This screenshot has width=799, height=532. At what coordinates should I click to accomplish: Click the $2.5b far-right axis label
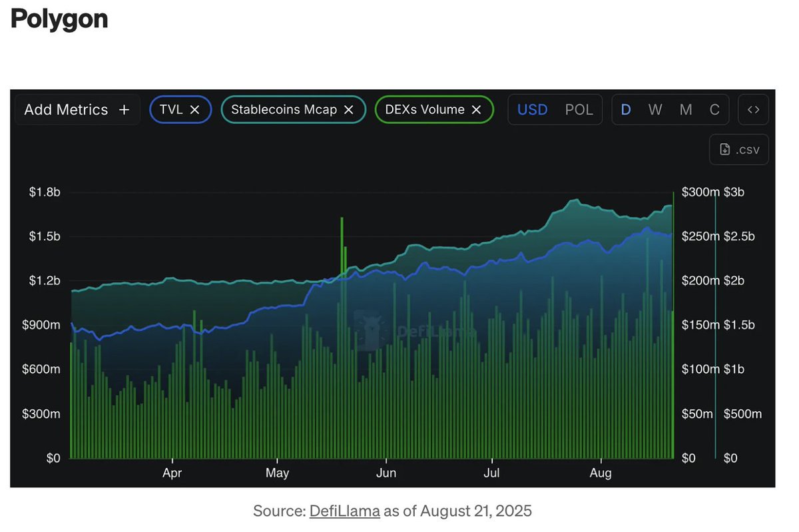click(x=739, y=236)
